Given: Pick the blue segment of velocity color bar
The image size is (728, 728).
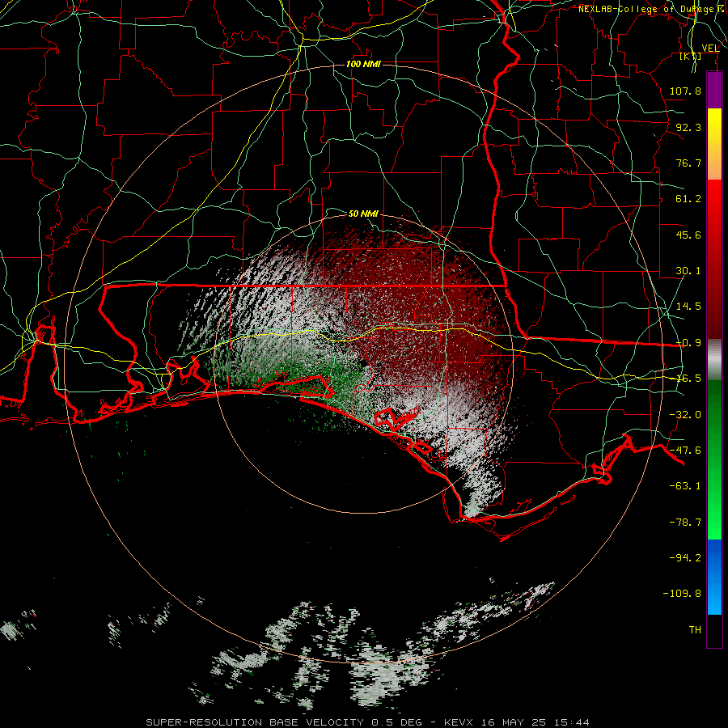Looking at the screenshot, I should (x=714, y=577).
